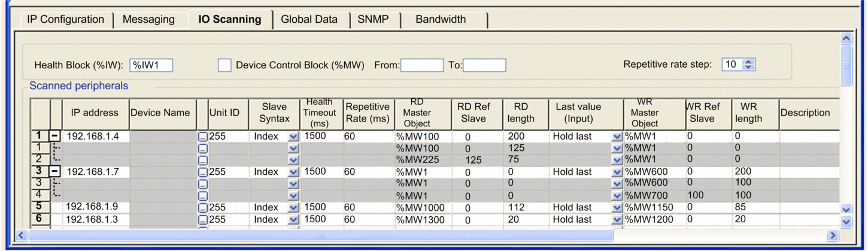Collapse the 192.168.1.7 device row
This screenshot has height=251, width=868.
pos(54,172)
